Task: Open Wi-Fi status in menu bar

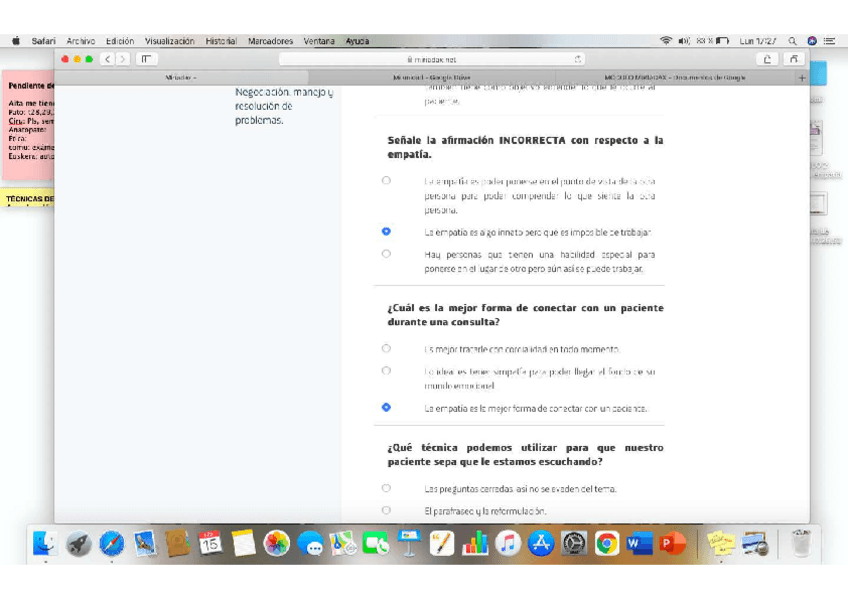Action: (x=666, y=41)
